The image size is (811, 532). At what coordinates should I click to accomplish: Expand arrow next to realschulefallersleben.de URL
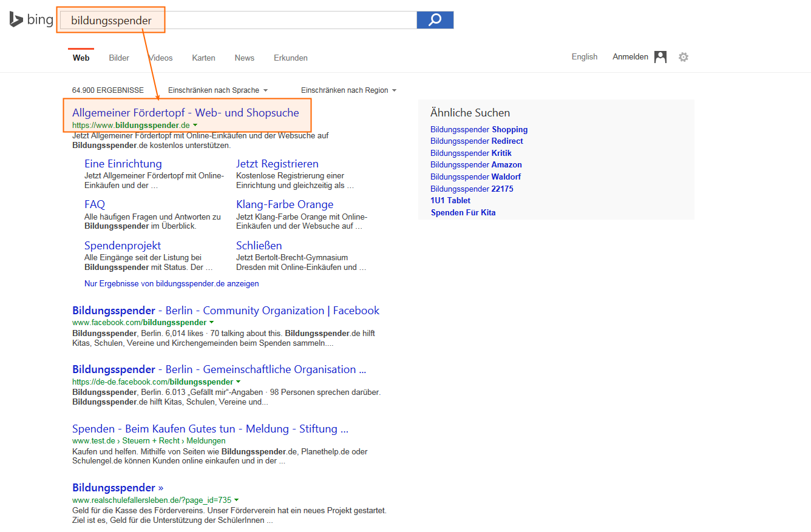point(236,500)
